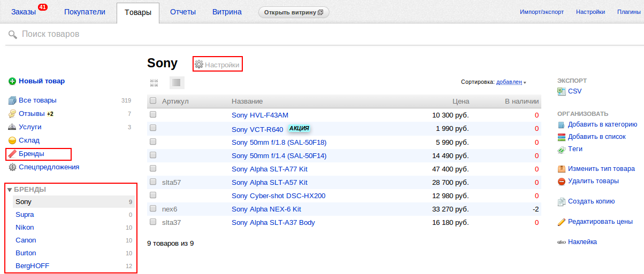This screenshot has height=274, width=644.
Task: Select the Nikon brand
Action: [x=25, y=228]
